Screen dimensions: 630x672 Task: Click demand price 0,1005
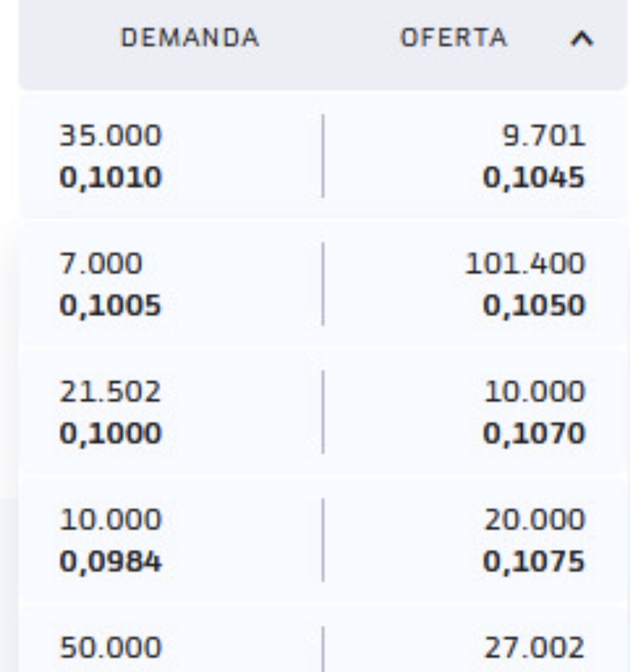pos(111,306)
